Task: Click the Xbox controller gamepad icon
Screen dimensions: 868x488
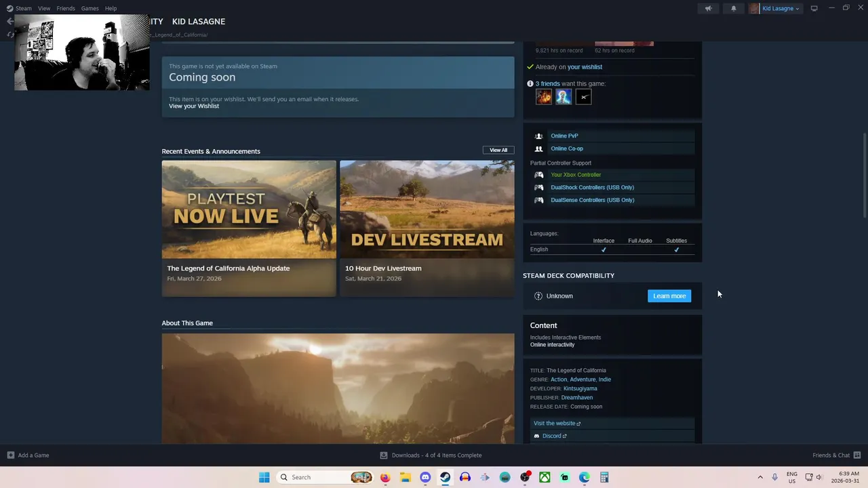Action: pyautogui.click(x=538, y=175)
